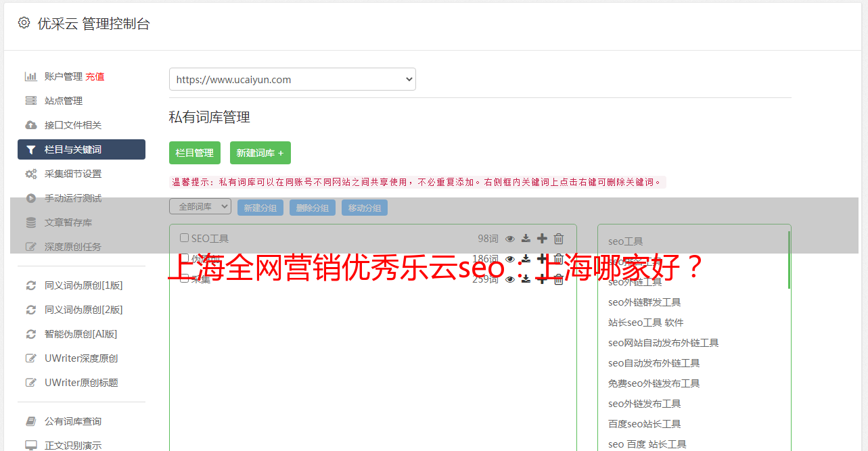Delete the SEO工具 library with trash icon

[559, 238]
